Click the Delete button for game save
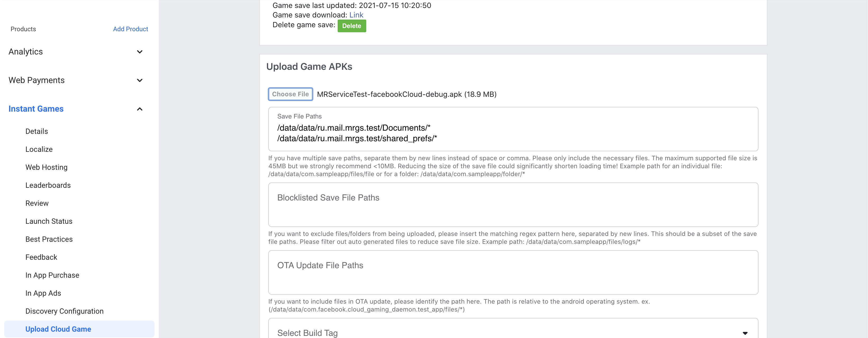 pyautogui.click(x=352, y=26)
